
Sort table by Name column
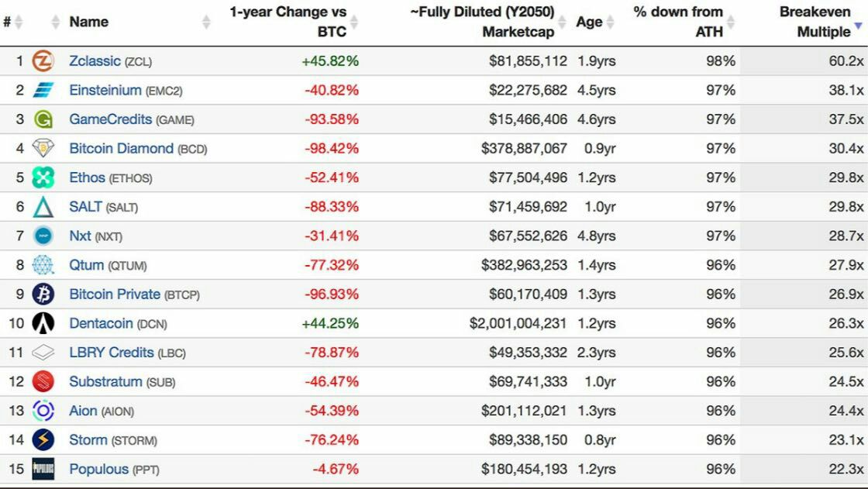(88, 22)
